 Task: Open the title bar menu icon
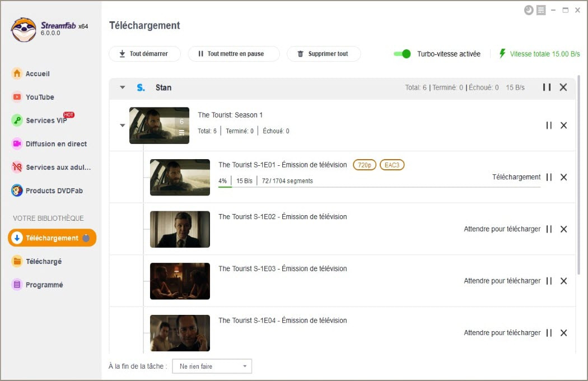(x=541, y=10)
